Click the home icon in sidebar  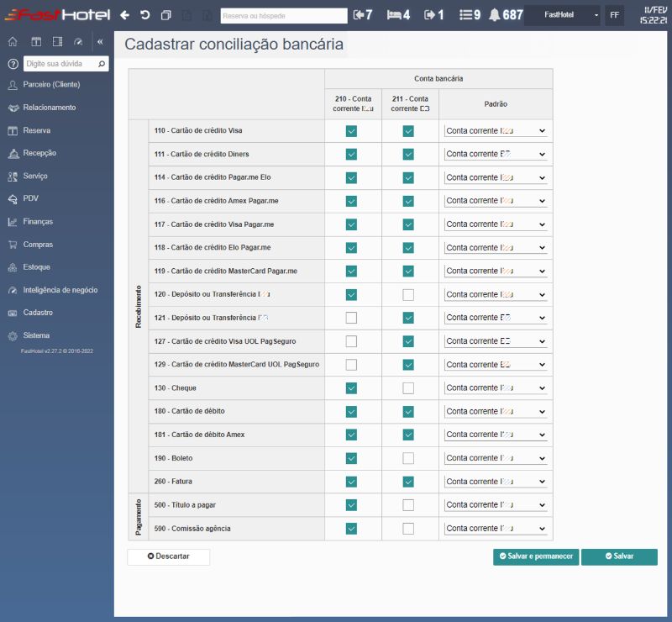(x=13, y=41)
